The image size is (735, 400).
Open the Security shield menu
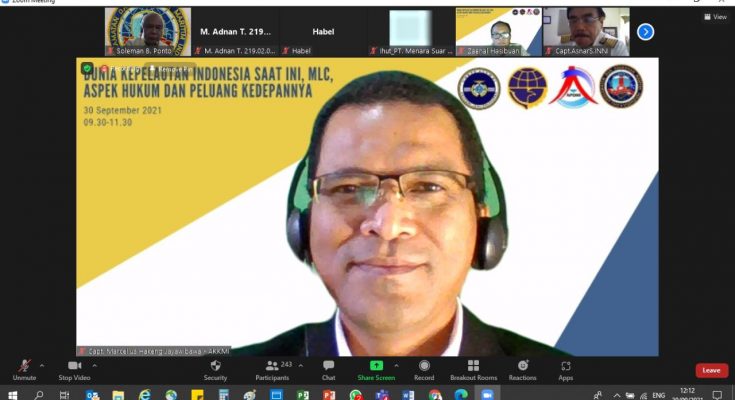(215, 370)
